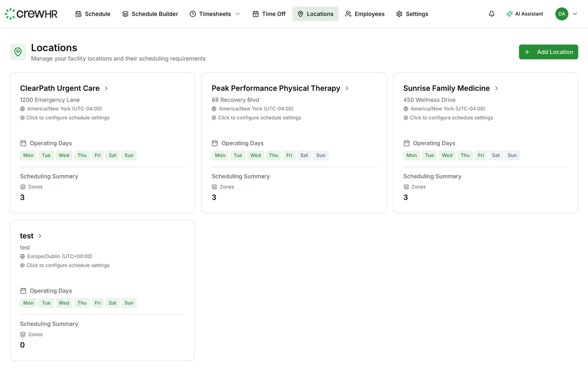Click the Add Location button
This screenshot has width=588, height=368.
pyautogui.click(x=548, y=52)
